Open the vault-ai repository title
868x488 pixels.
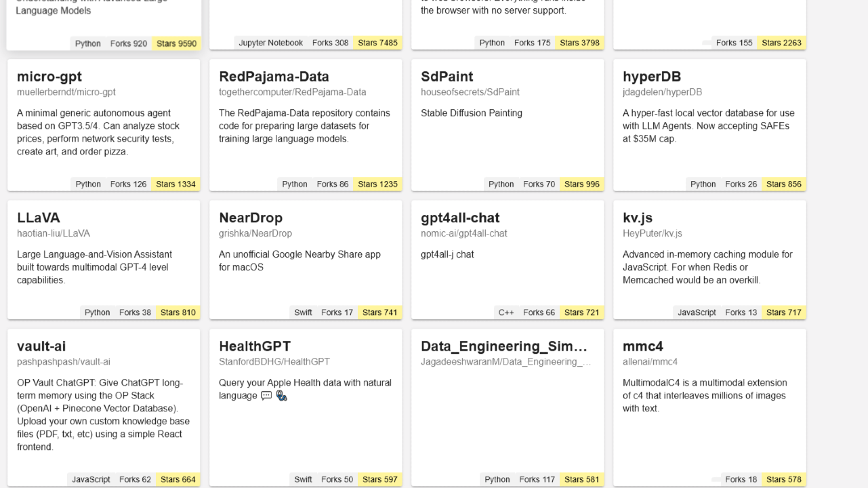pyautogui.click(x=41, y=346)
